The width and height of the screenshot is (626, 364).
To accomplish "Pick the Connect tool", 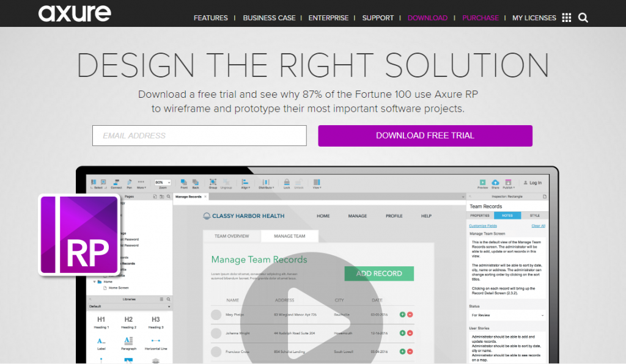I will [116, 182].
